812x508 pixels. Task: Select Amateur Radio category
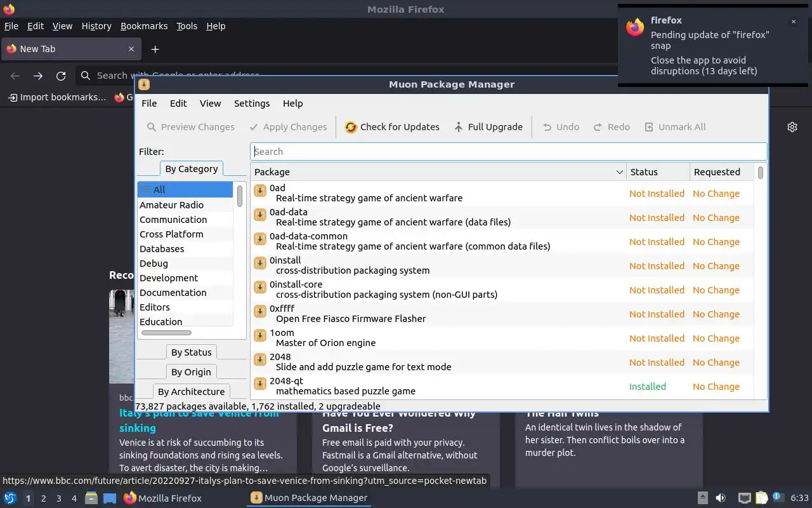(x=185, y=205)
